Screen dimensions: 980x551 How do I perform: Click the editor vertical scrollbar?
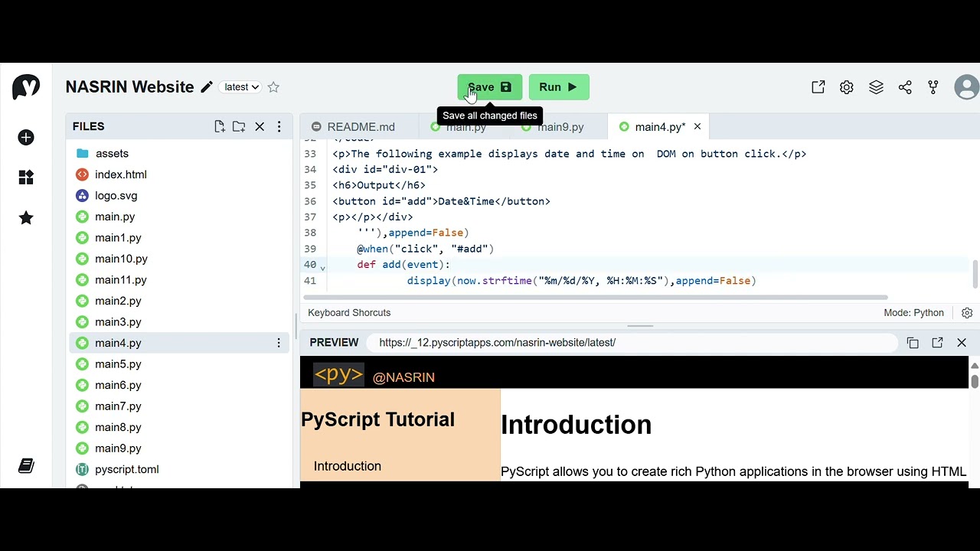coord(975,274)
